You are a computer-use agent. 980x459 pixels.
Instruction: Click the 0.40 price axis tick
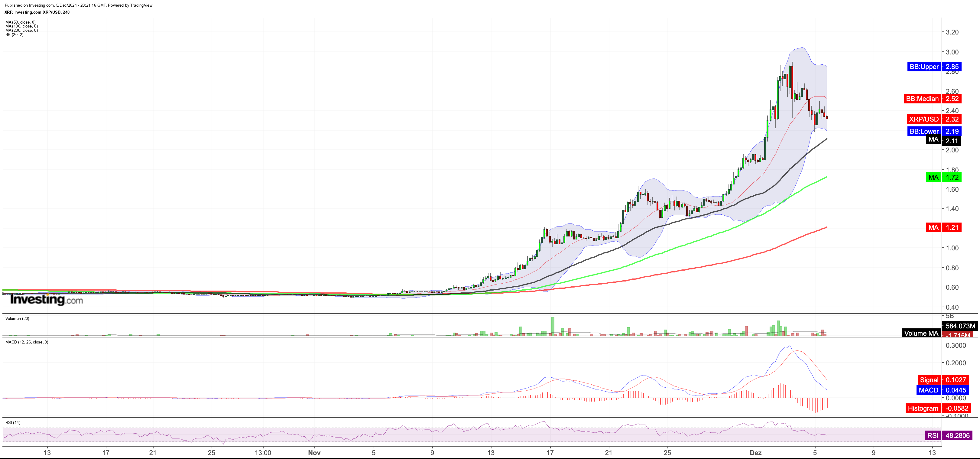pyautogui.click(x=952, y=307)
